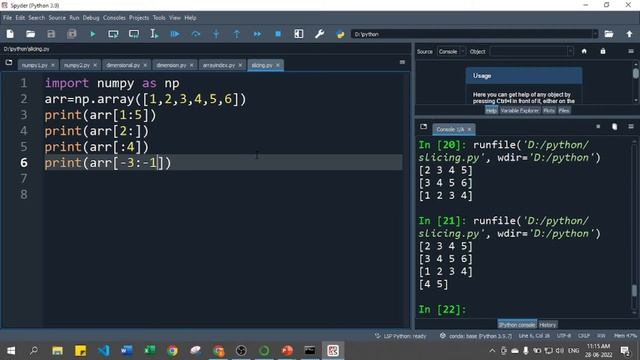Open the Edit menu
640x360 pixels.
(x=20, y=18)
